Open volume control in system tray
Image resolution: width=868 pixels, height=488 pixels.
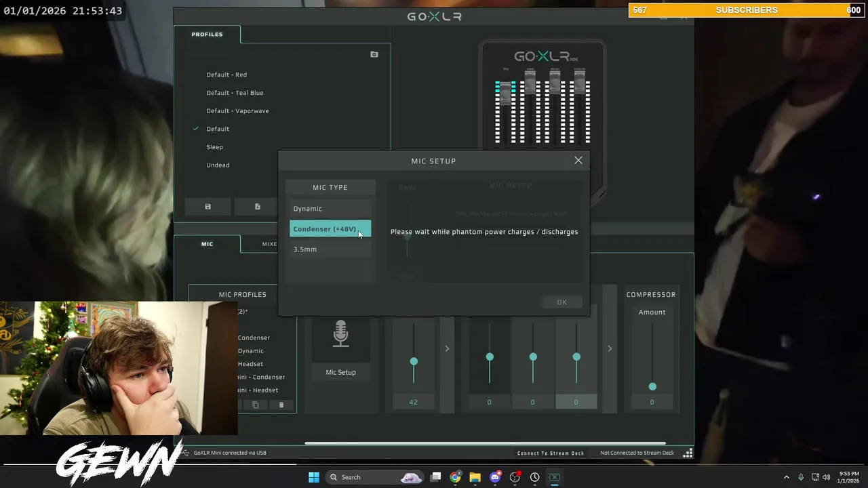(826, 477)
